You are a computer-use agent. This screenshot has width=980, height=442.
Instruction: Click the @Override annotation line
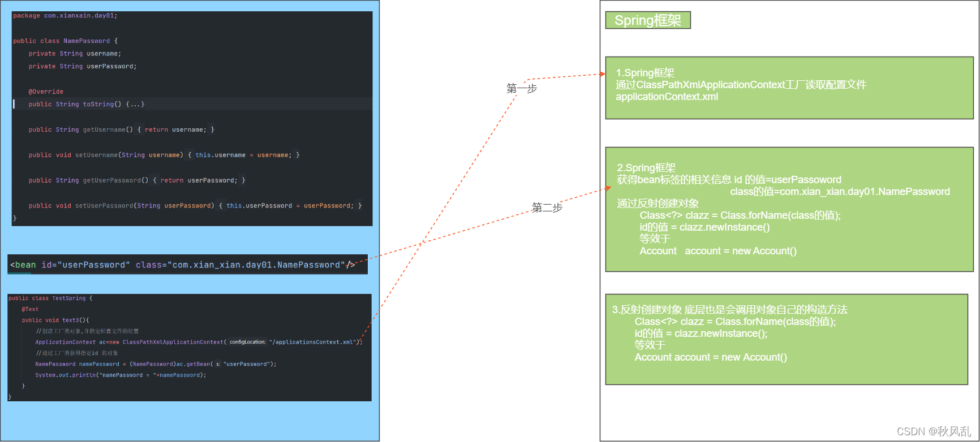[x=46, y=92]
